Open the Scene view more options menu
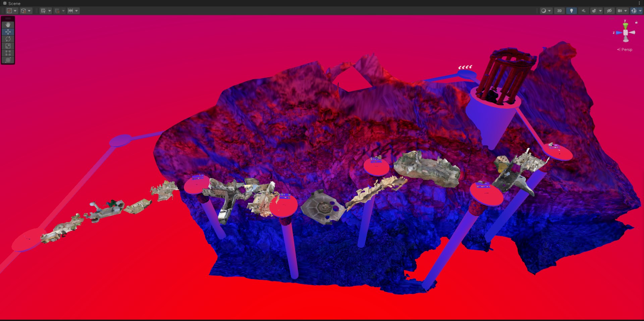 tap(639, 3)
